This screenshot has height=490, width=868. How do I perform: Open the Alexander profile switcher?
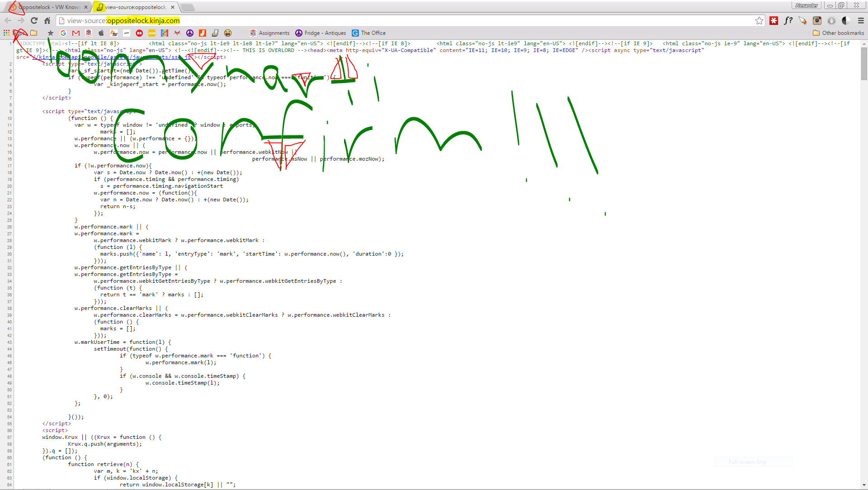(807, 5)
